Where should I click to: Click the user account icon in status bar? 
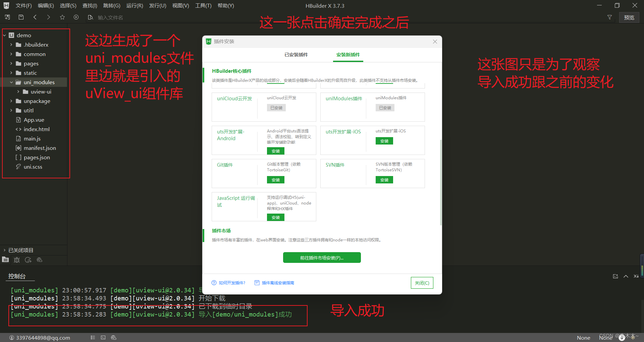coord(12,338)
